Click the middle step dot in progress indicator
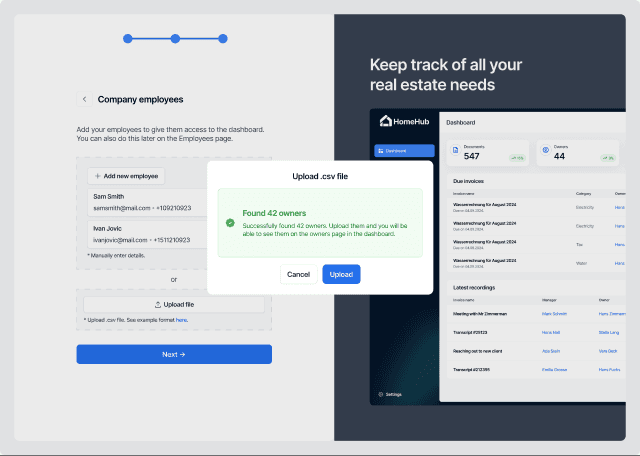Viewport: 640px width, 456px height. point(175,39)
